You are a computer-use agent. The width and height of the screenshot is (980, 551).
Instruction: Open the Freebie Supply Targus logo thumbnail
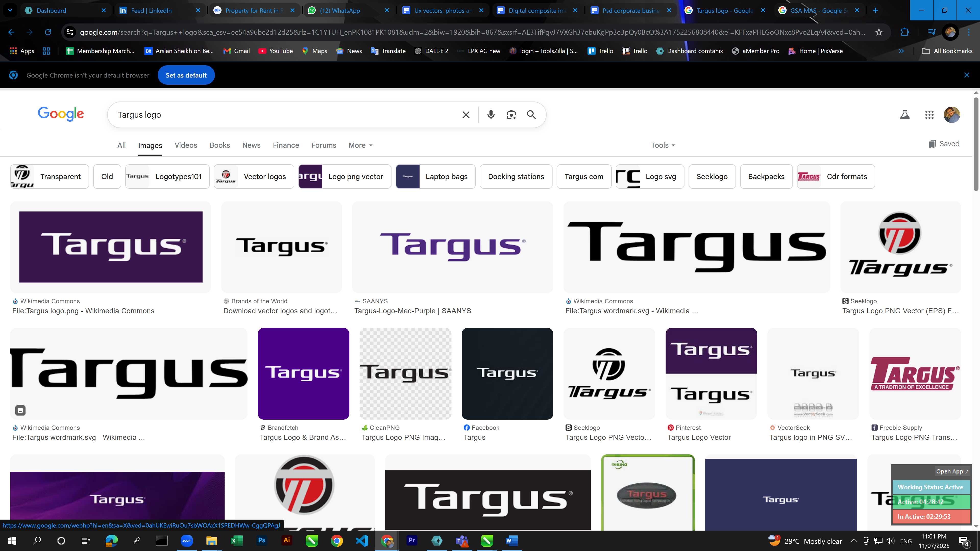(915, 373)
